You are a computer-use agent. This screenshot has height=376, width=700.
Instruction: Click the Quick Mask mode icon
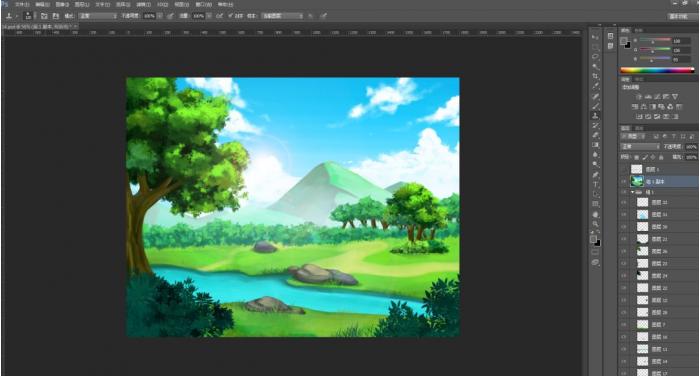pos(595,252)
